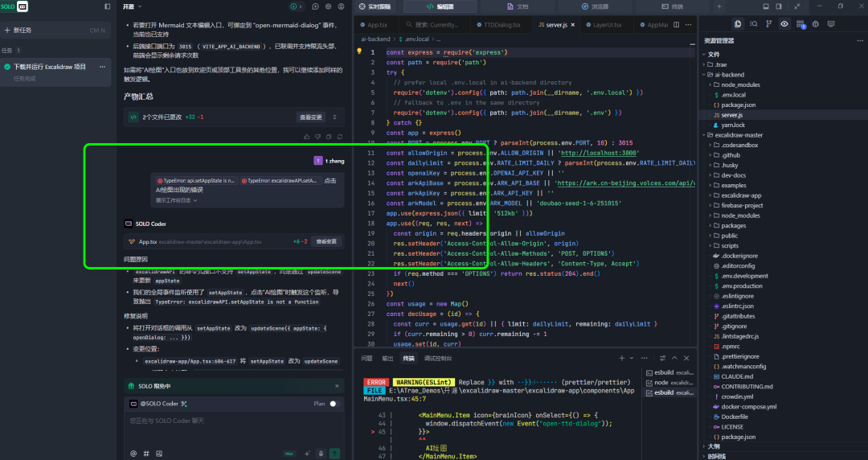Copy the assistant response

coord(329,137)
